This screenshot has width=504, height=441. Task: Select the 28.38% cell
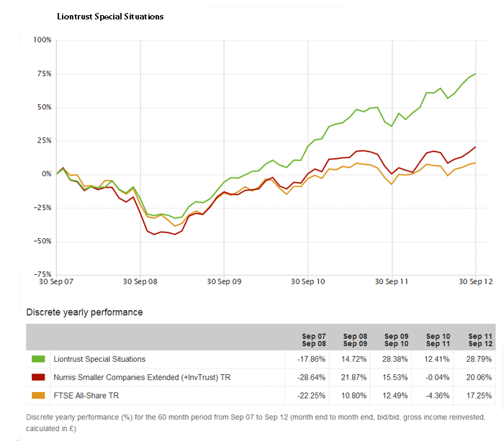tap(395, 359)
